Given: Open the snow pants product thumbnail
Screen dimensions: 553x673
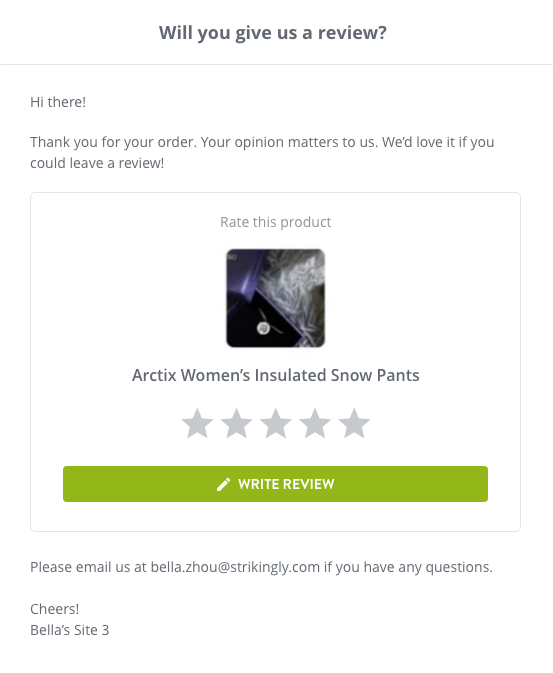Looking at the screenshot, I should (x=276, y=298).
